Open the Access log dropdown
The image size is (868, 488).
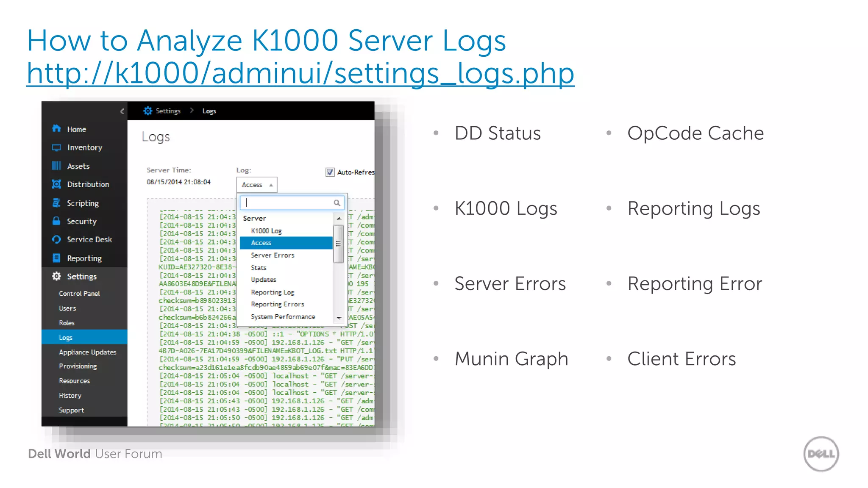pos(256,185)
